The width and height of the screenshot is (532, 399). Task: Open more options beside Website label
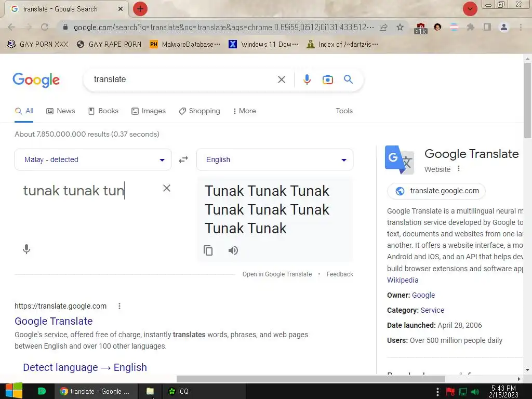click(459, 169)
